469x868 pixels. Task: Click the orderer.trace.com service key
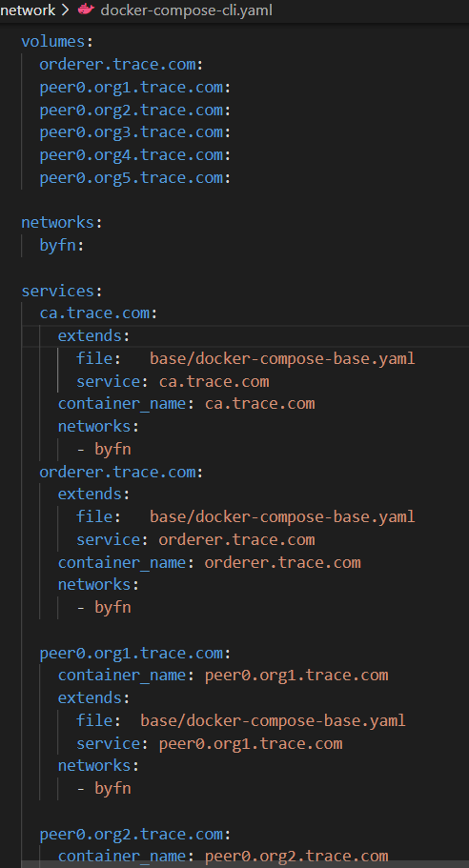tap(117, 472)
